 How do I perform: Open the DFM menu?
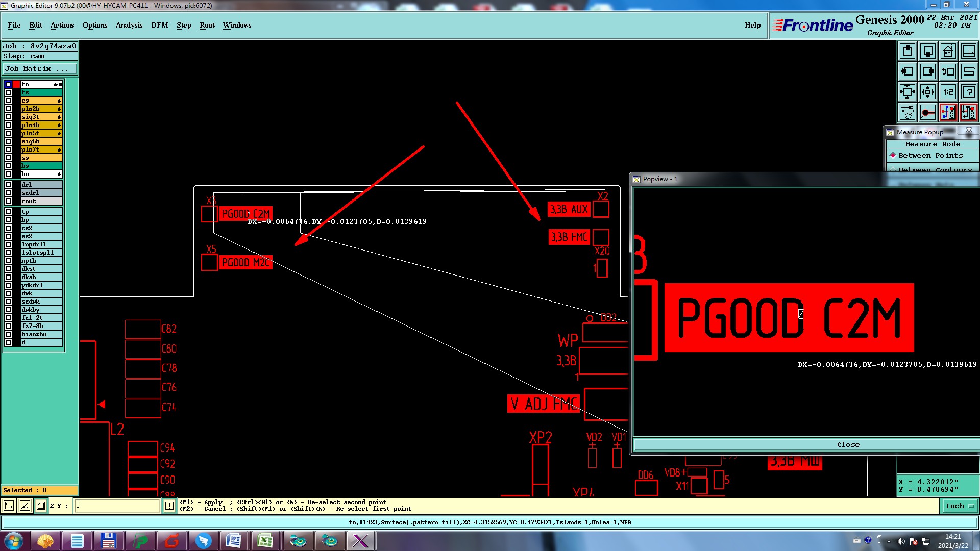coord(159,25)
